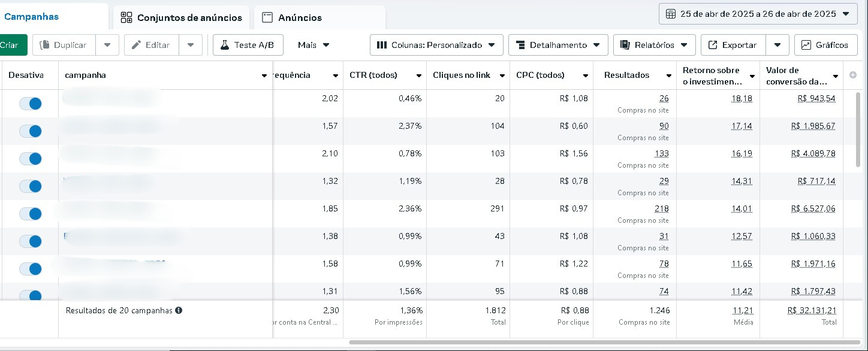
Task: Open the Relatórios button menu
Action: [x=654, y=45]
